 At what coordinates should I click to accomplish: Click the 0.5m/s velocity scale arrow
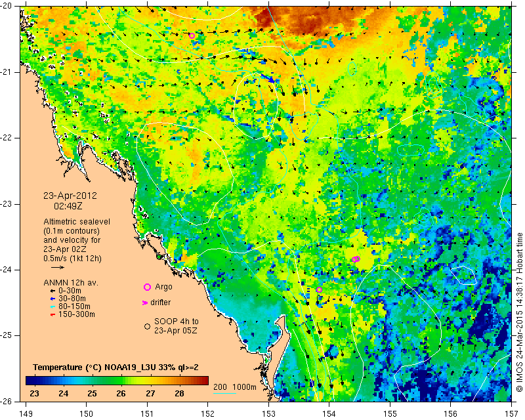[x=58, y=267]
